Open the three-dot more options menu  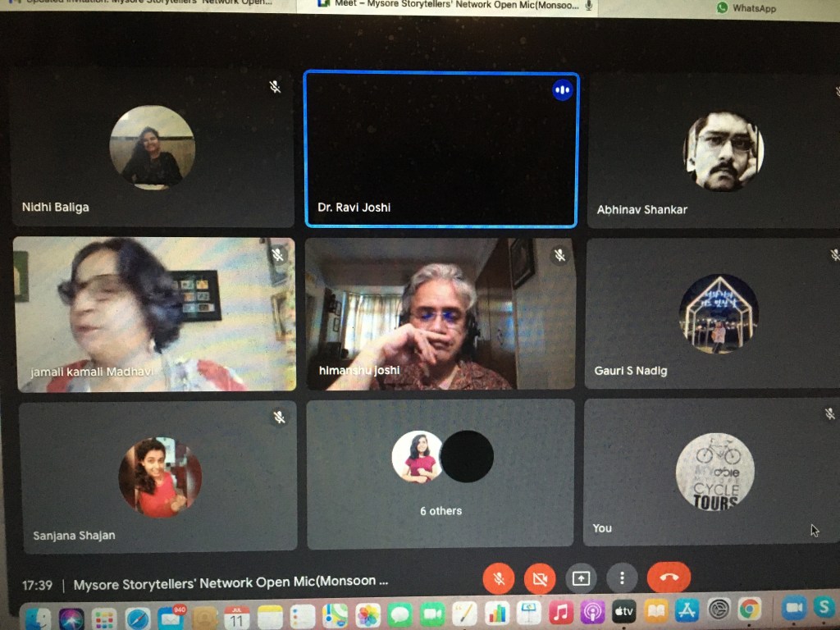pos(622,578)
